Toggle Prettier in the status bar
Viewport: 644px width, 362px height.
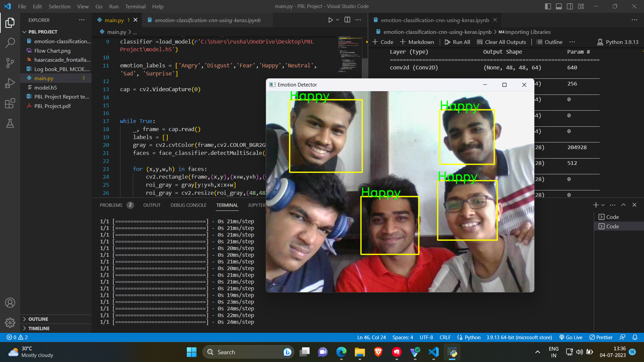[601, 337]
